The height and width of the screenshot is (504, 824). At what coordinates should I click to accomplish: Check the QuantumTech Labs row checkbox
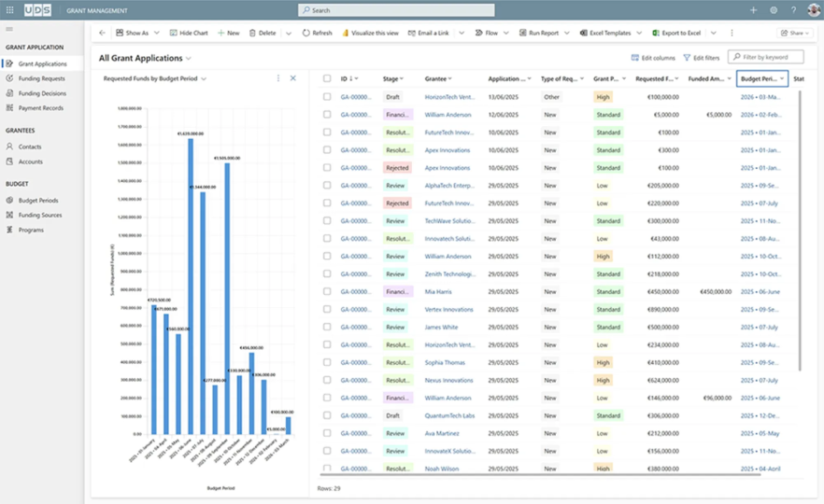pyautogui.click(x=327, y=415)
